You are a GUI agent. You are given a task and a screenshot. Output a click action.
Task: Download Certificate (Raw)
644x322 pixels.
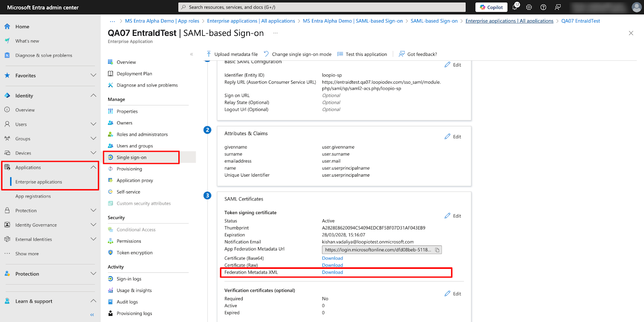[332, 265]
